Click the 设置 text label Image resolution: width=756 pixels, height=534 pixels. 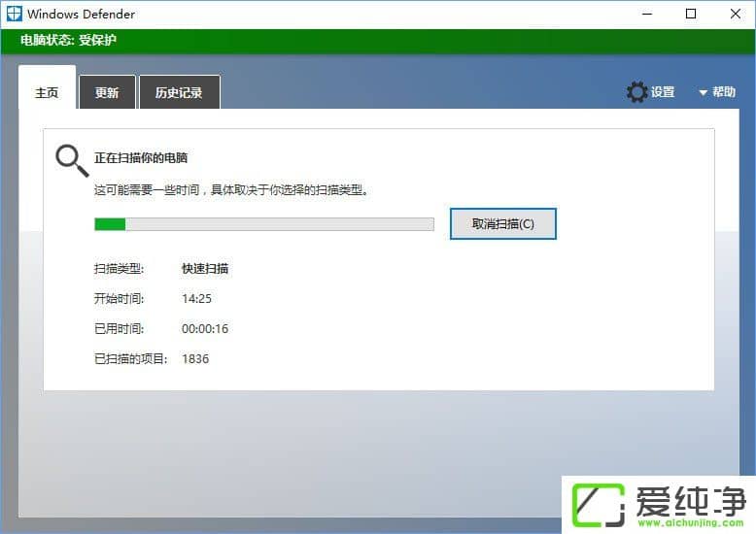(x=663, y=92)
